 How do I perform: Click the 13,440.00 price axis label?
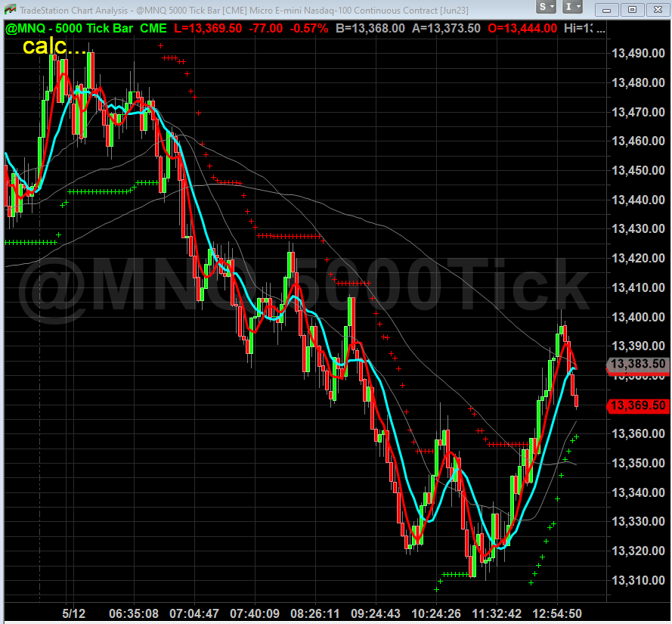click(x=638, y=200)
